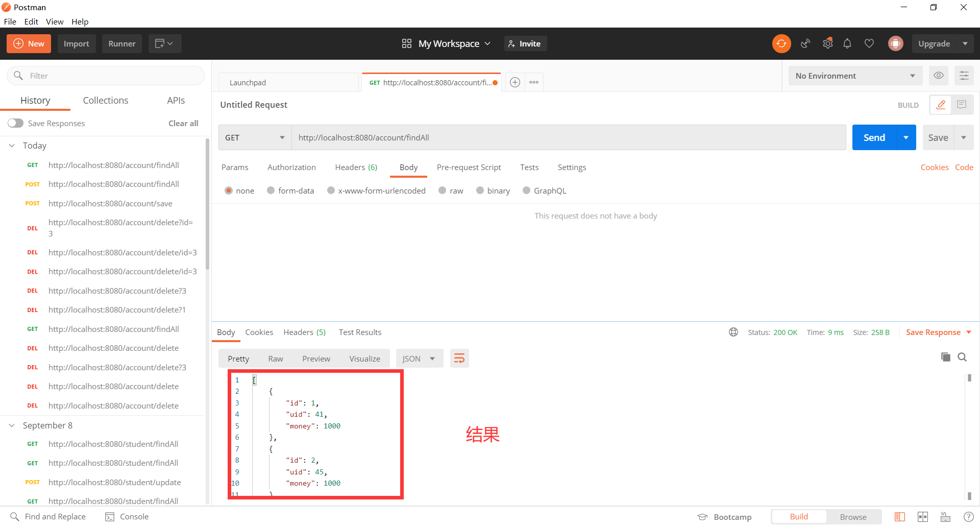
Task: Toggle sidebar layout icon in status bar
Action: point(900,517)
